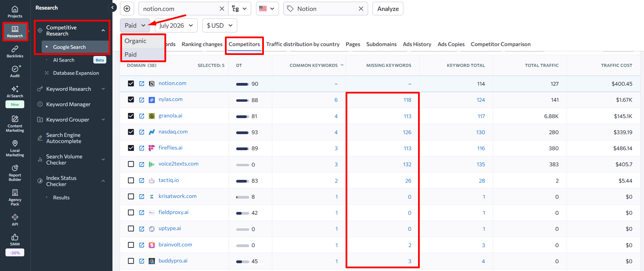The width and height of the screenshot is (644, 271).
Task: Open granola.ai external link icon
Action: point(142,116)
